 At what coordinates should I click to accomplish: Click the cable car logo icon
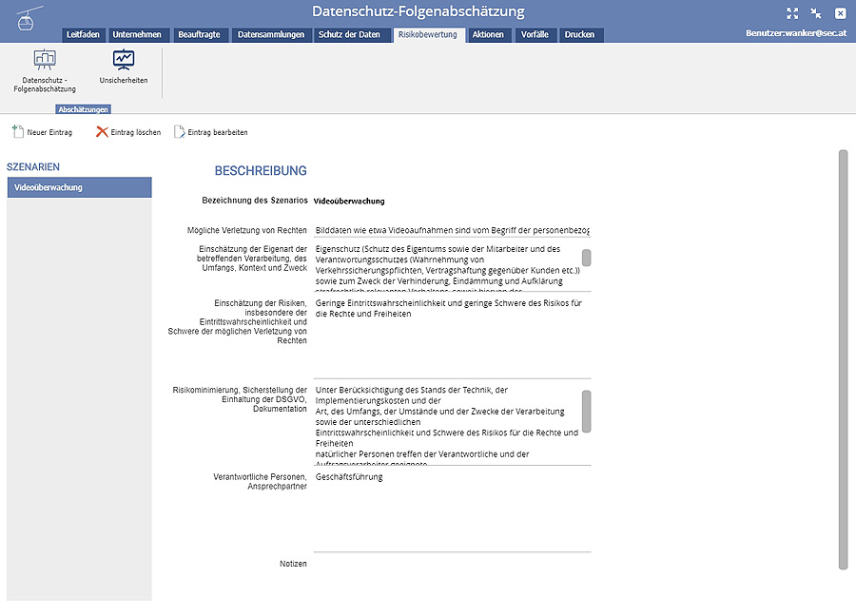(30, 17)
